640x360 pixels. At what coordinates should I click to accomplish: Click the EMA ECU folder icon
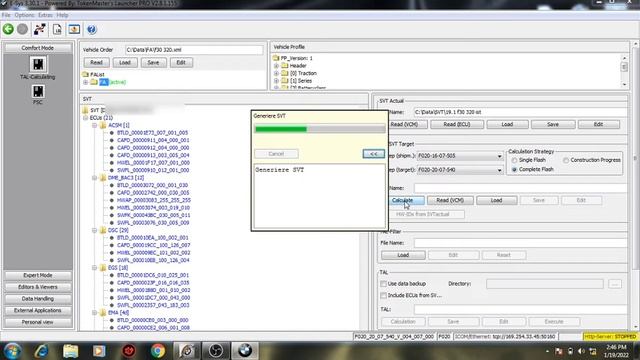pyautogui.click(x=103, y=313)
